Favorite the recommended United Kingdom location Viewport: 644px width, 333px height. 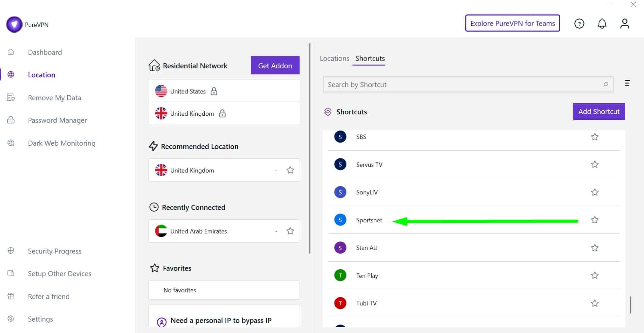(290, 170)
